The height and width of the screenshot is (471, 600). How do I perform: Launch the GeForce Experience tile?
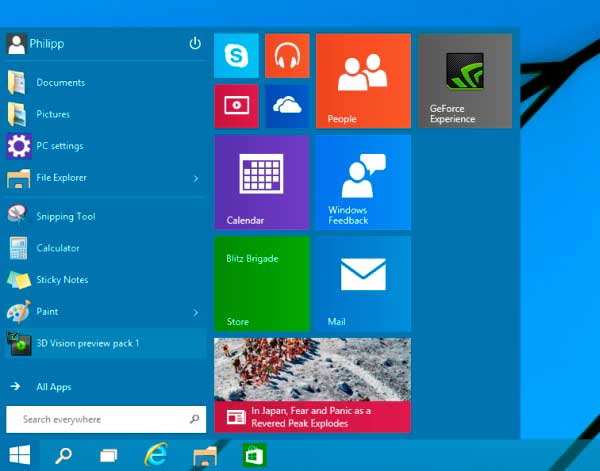tap(465, 81)
